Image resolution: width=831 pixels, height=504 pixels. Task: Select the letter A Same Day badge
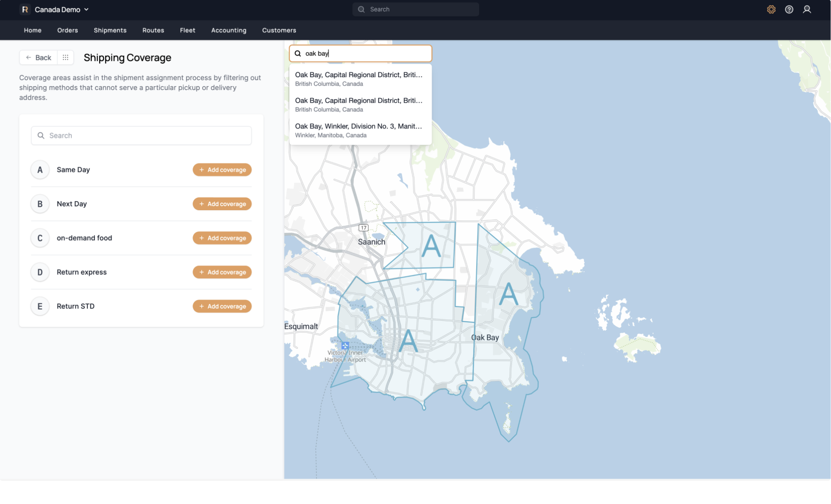click(40, 170)
